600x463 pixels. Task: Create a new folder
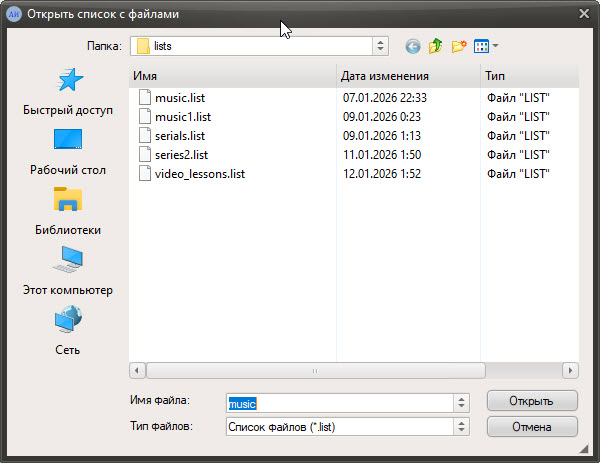[459, 46]
